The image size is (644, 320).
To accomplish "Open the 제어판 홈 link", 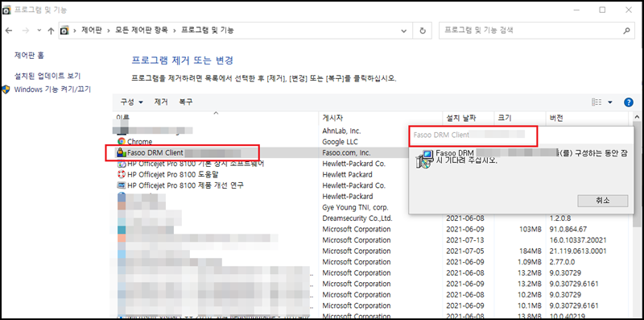I will pos(29,55).
